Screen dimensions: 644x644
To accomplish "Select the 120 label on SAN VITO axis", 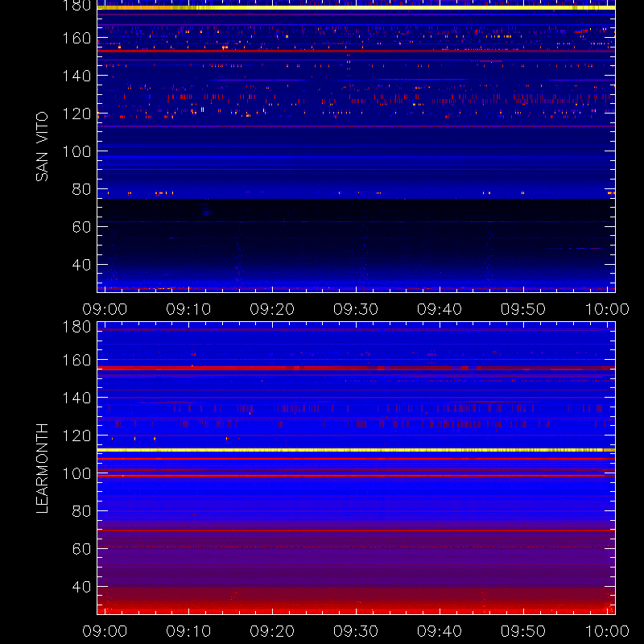I will pyautogui.click(x=76, y=114).
